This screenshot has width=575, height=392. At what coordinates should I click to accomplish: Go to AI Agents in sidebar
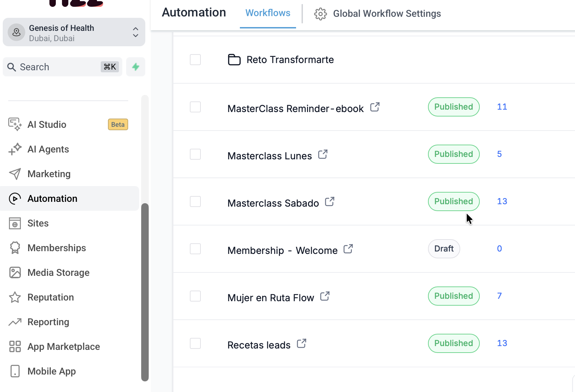pos(69,149)
